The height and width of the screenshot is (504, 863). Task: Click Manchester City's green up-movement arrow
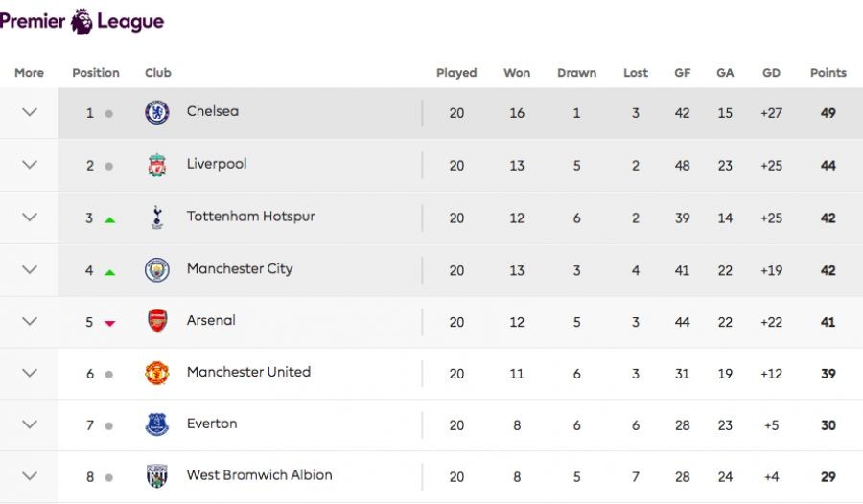coord(109,272)
